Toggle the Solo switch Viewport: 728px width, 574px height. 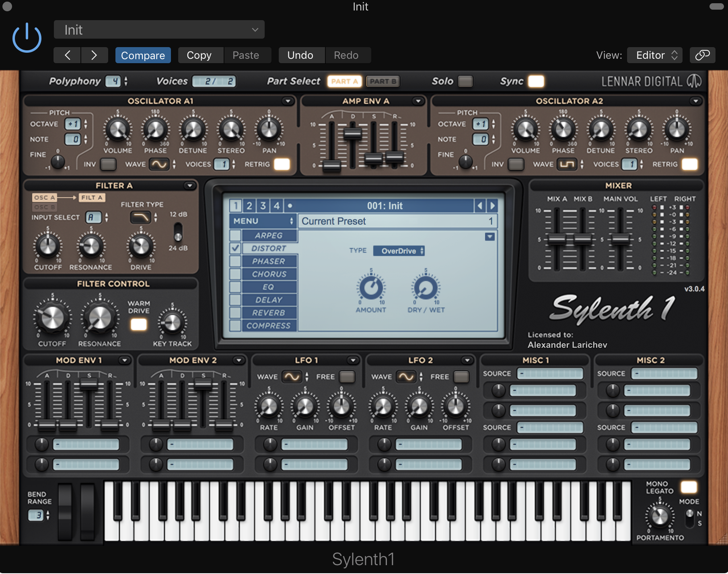coord(465,81)
